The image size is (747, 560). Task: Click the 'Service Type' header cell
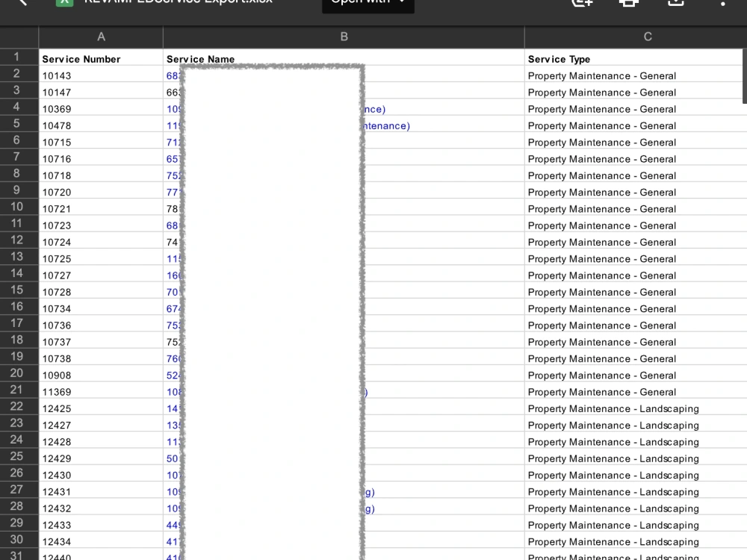(634, 59)
